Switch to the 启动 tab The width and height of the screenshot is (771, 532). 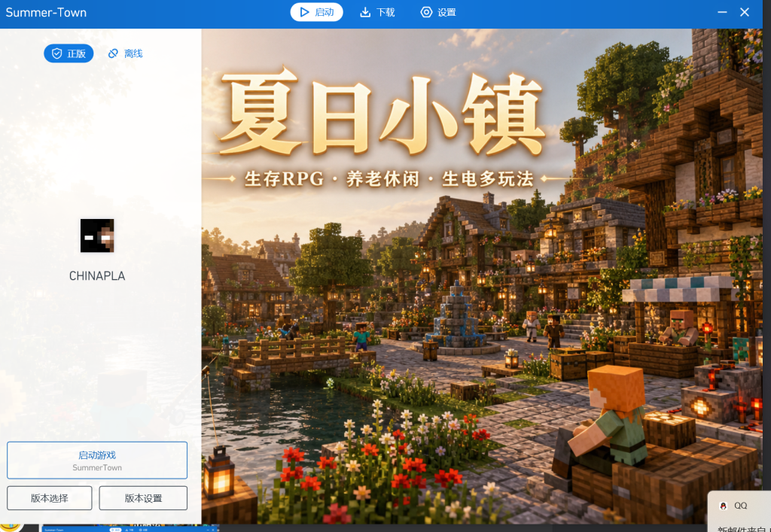(x=317, y=12)
